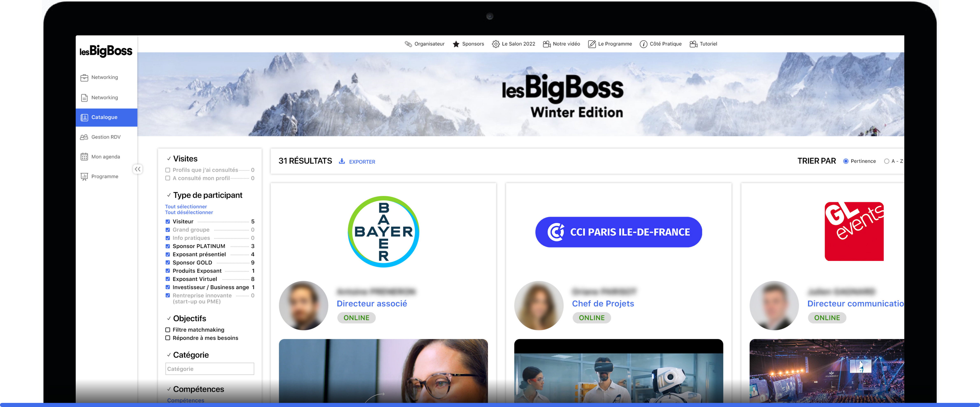
Task: Click 'Tout désélectionner' link
Action: click(x=189, y=212)
